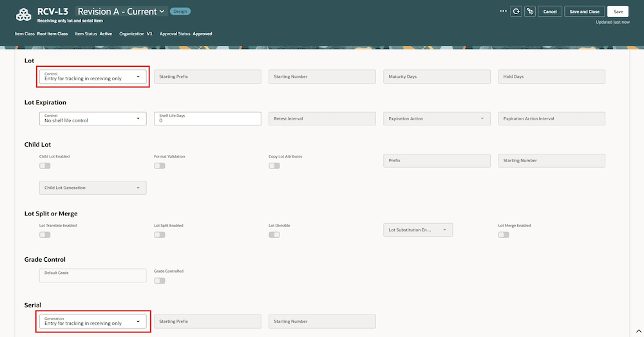This screenshot has width=644, height=337.
Task: Click the item cubes icon beside RCV-L3
Action: point(23,15)
